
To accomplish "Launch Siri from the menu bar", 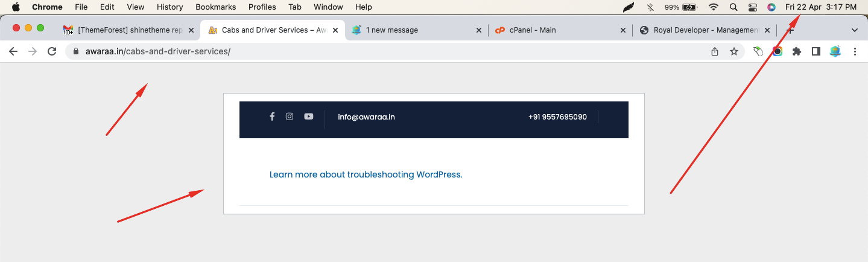I will 771,7.
